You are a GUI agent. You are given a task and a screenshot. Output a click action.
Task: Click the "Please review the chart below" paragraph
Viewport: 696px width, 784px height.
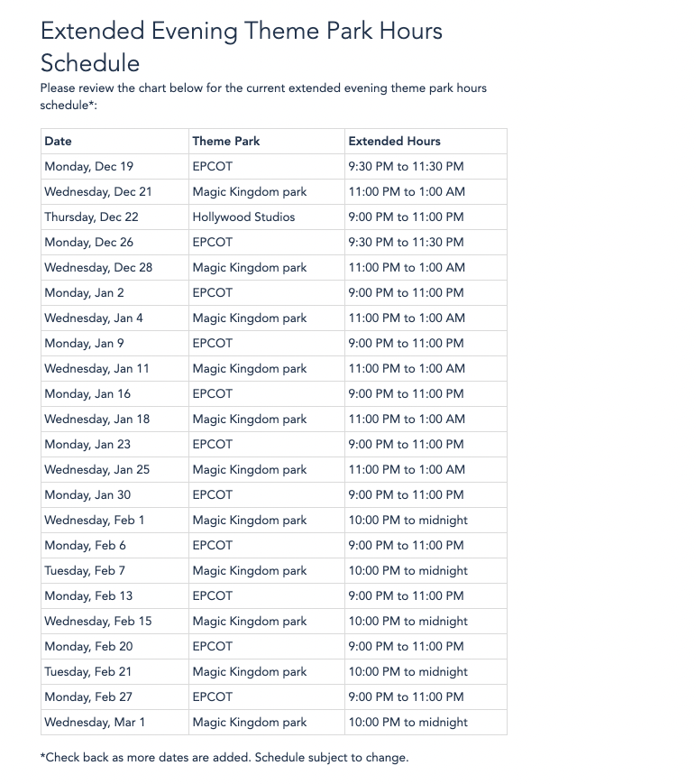[x=263, y=97]
